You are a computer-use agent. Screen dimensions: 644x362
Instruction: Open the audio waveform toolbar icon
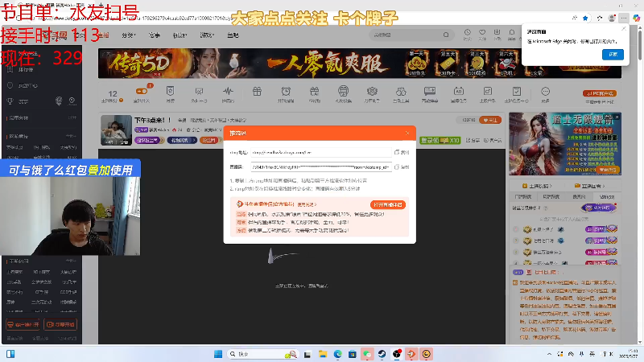[228, 93]
